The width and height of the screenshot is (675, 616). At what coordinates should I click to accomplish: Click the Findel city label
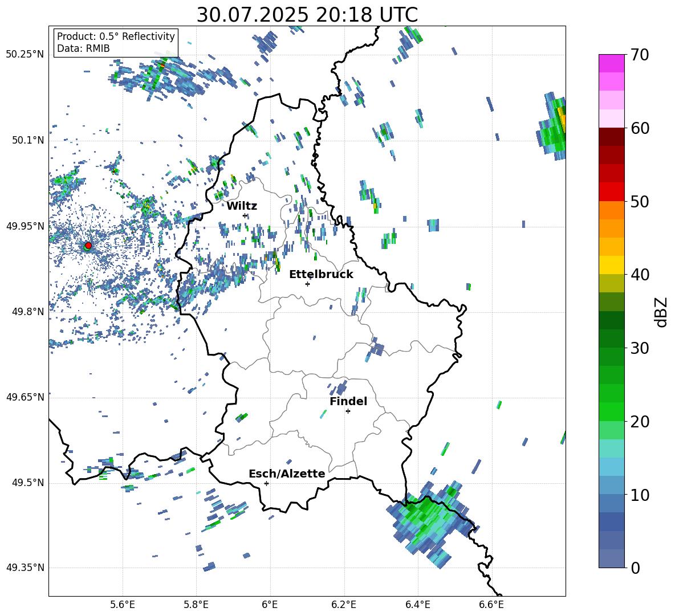point(348,401)
